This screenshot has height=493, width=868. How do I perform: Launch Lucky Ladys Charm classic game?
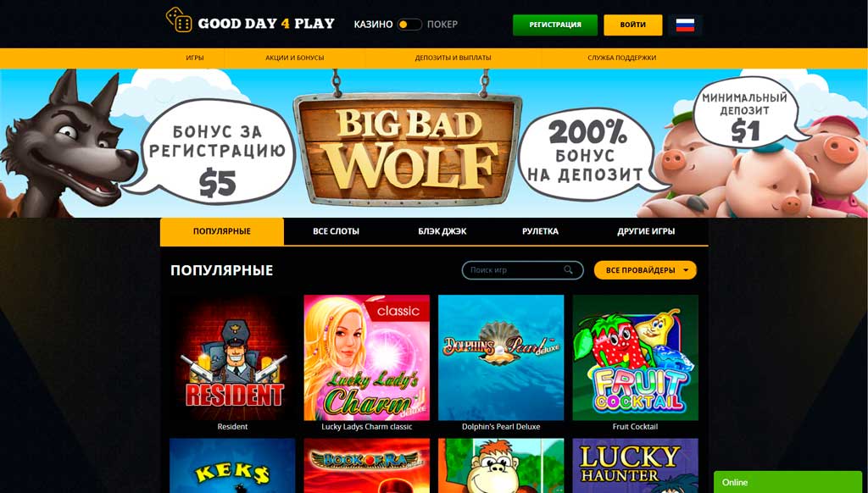pos(366,357)
